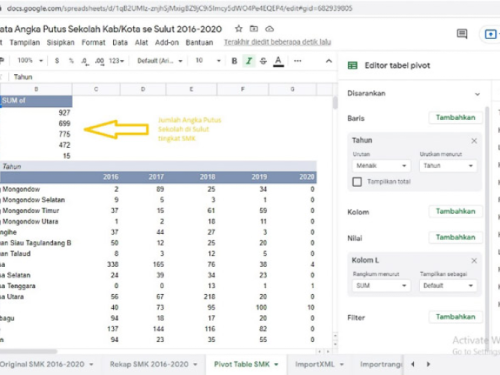Screen dimensions: 500x375
Task: Open the Tampilkan sebagai Default dropdown
Action: pyautogui.click(x=448, y=286)
